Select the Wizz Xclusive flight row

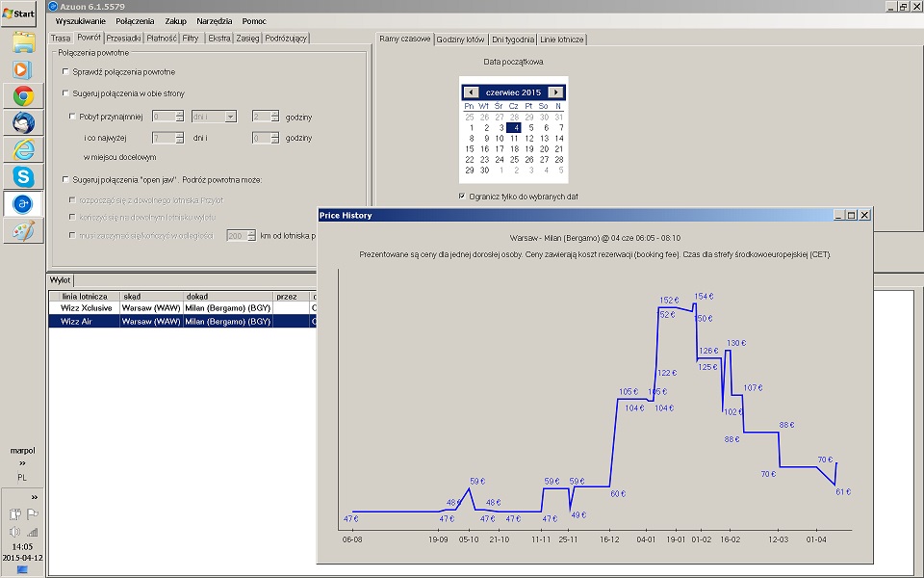click(x=183, y=308)
